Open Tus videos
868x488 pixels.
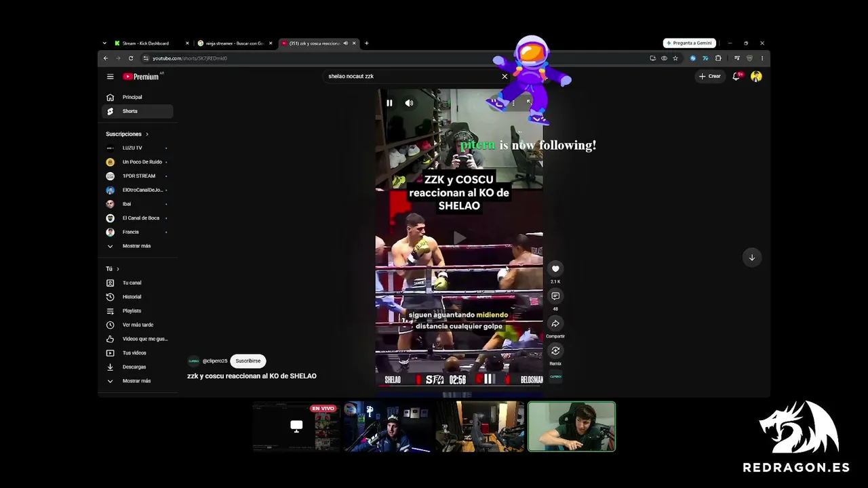click(x=138, y=353)
